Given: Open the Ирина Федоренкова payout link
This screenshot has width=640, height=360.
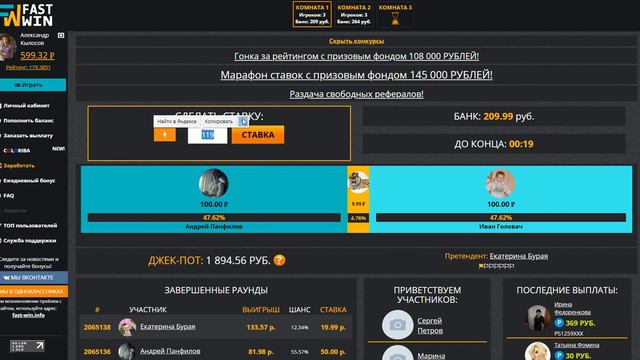Looking at the screenshot, I should coord(572,308).
